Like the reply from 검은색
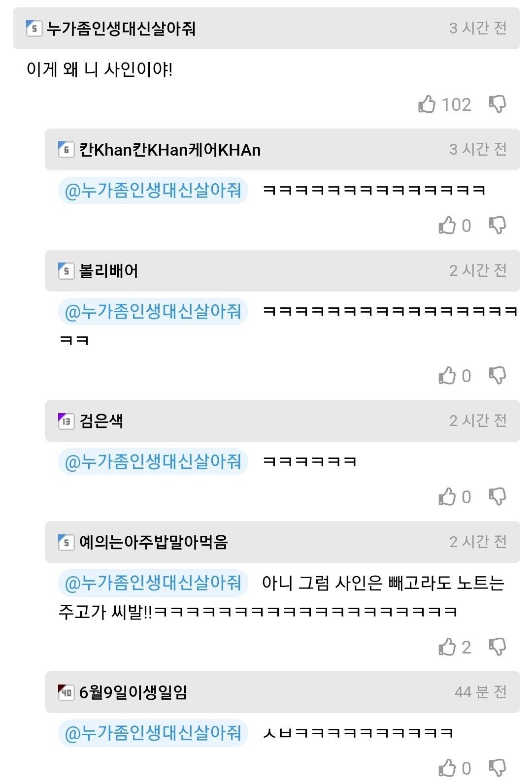 [447, 496]
